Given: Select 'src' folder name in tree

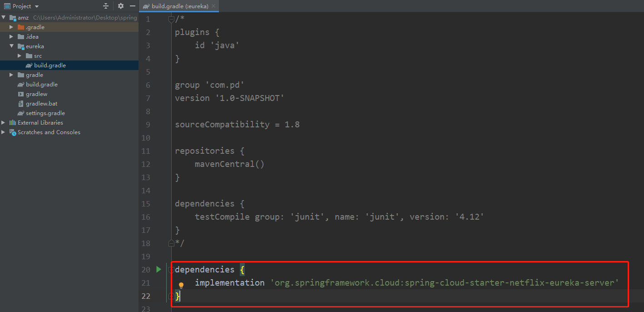Looking at the screenshot, I should point(38,56).
